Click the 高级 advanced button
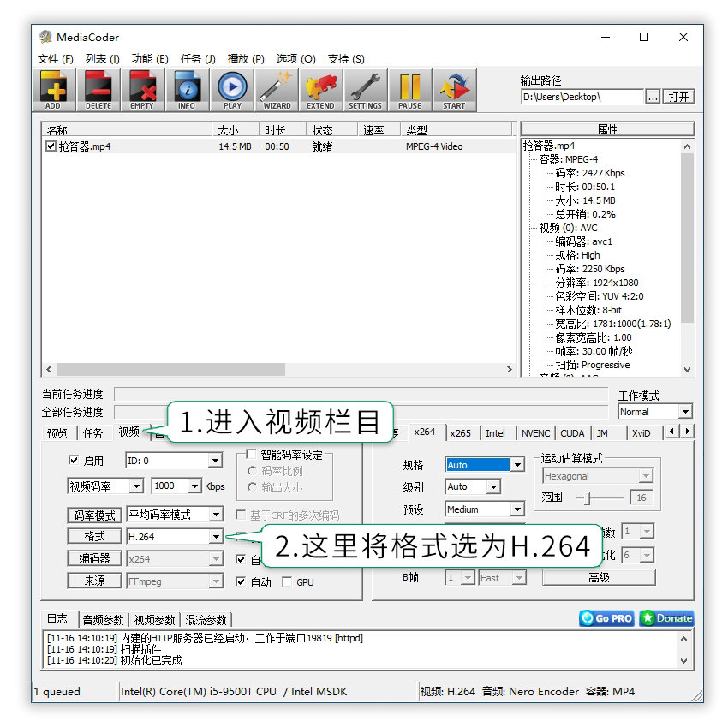Screen dimensions: 728x727 click(x=599, y=577)
